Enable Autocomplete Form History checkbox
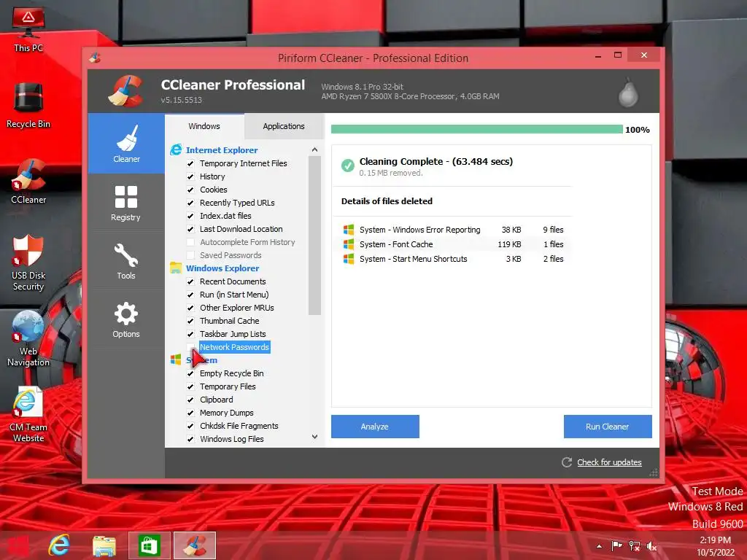 (x=190, y=242)
